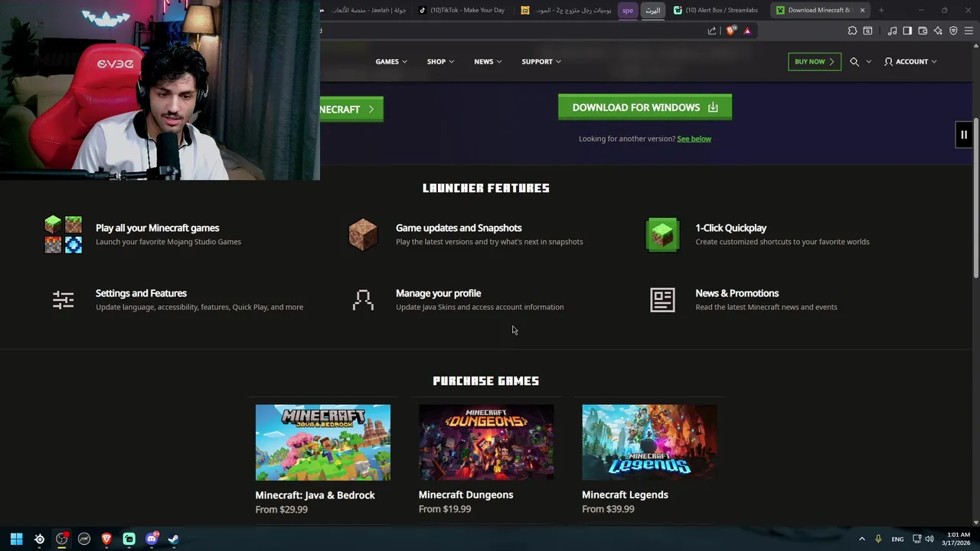Expand the SHOP navigation dropdown
The height and width of the screenshot is (551, 980).
click(440, 61)
